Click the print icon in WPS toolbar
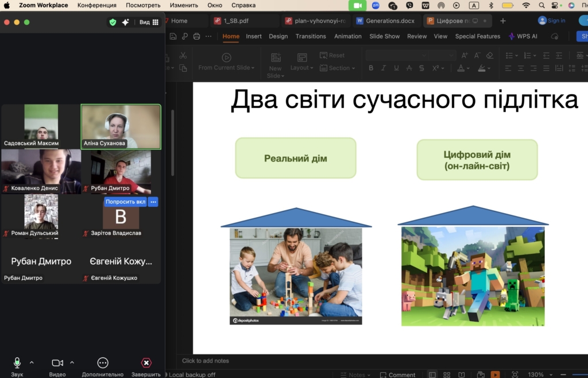This screenshot has height=378, width=588. coord(196,36)
